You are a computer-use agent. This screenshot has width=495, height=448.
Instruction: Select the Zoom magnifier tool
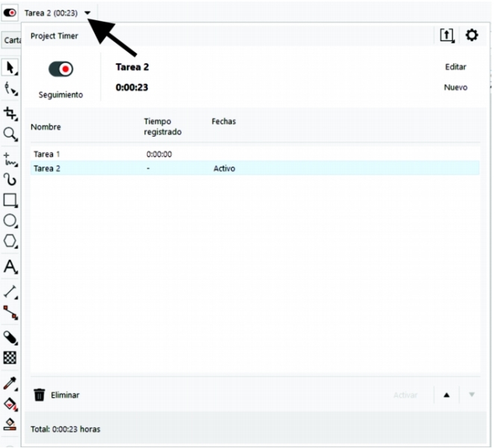[10, 134]
